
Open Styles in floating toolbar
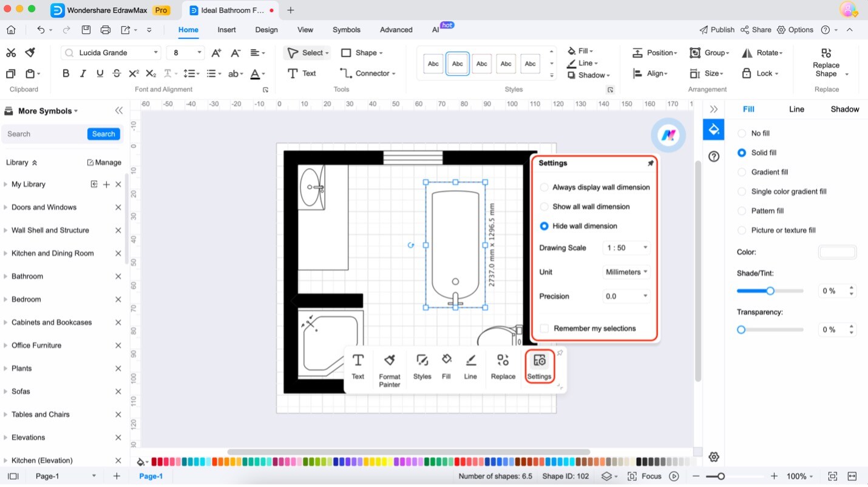(422, 367)
